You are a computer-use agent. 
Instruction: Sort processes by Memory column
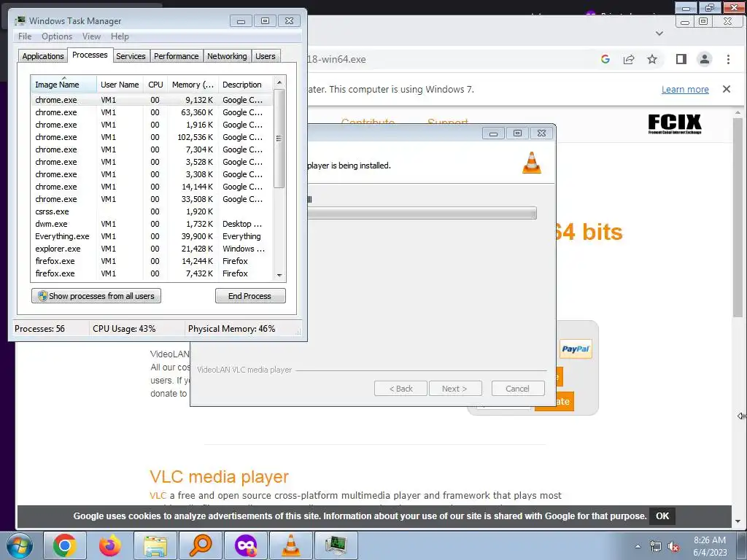193,85
